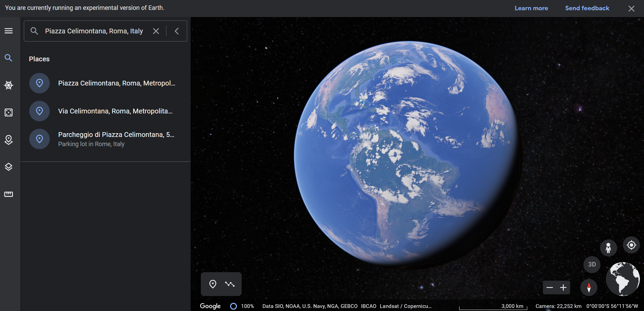Collapse the search results panel
This screenshot has width=644, height=311.
177,31
